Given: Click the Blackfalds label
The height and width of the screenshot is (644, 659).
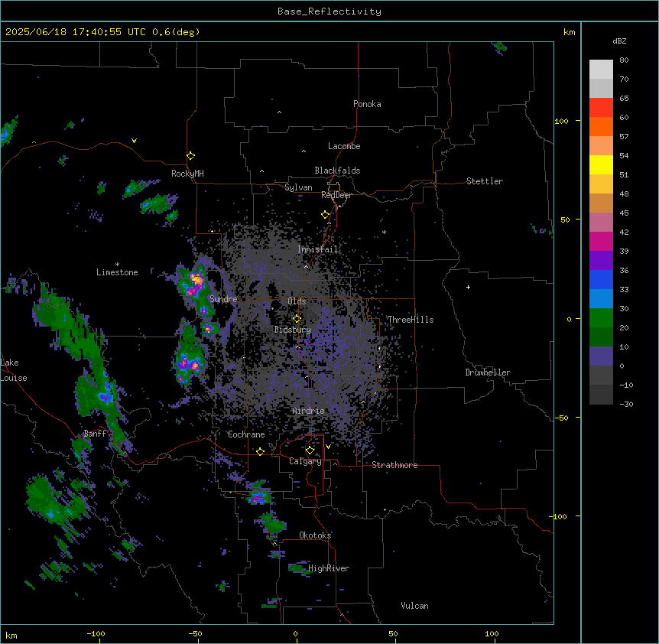Looking at the screenshot, I should (337, 171).
